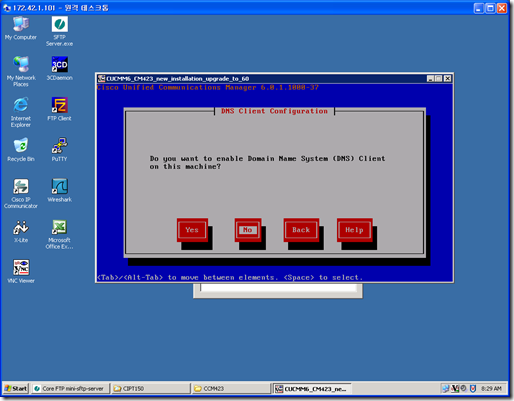Click the network computers tray icon

tap(446, 388)
